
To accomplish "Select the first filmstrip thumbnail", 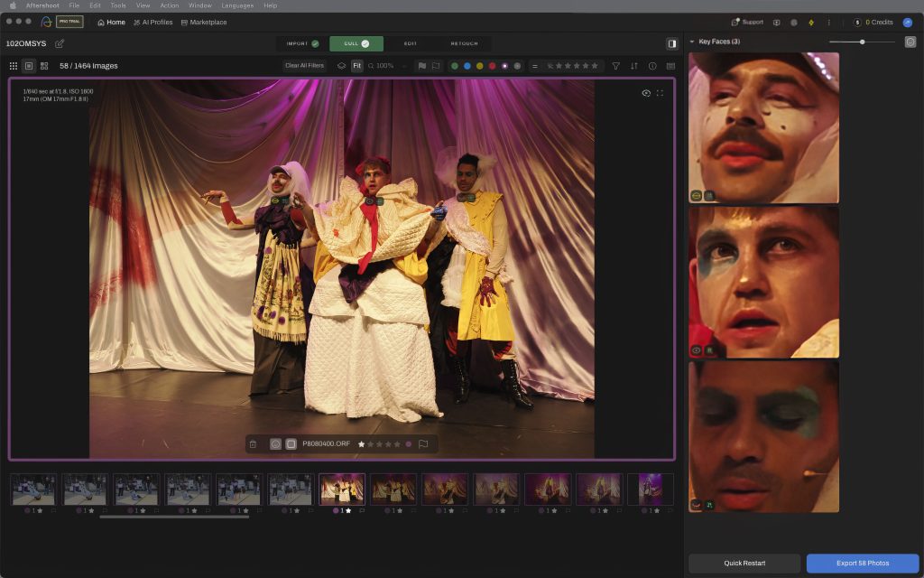I will [33, 489].
